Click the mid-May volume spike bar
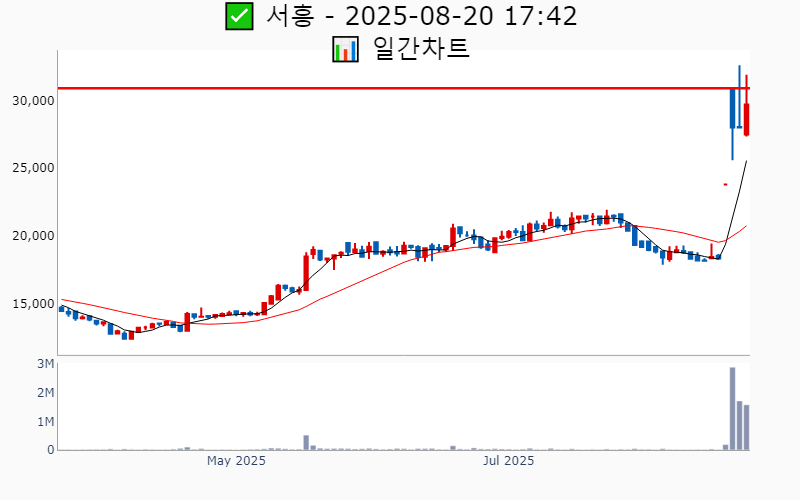This screenshot has height=500, width=800. (x=306, y=442)
